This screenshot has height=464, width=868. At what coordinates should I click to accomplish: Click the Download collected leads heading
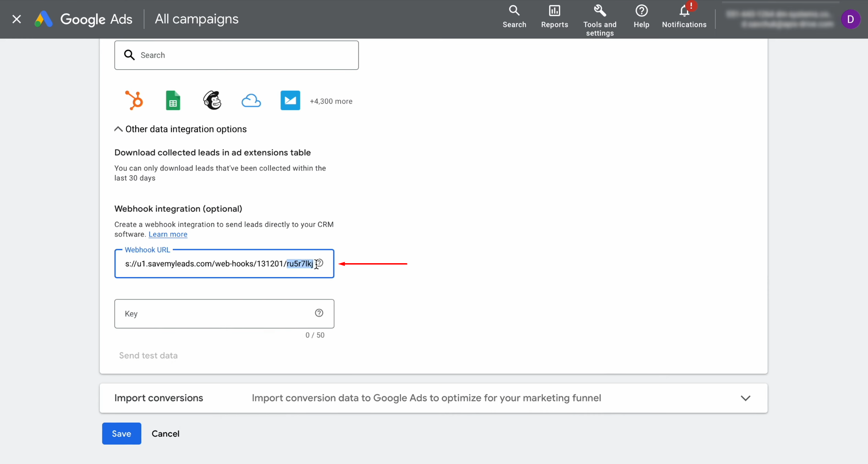(213, 153)
